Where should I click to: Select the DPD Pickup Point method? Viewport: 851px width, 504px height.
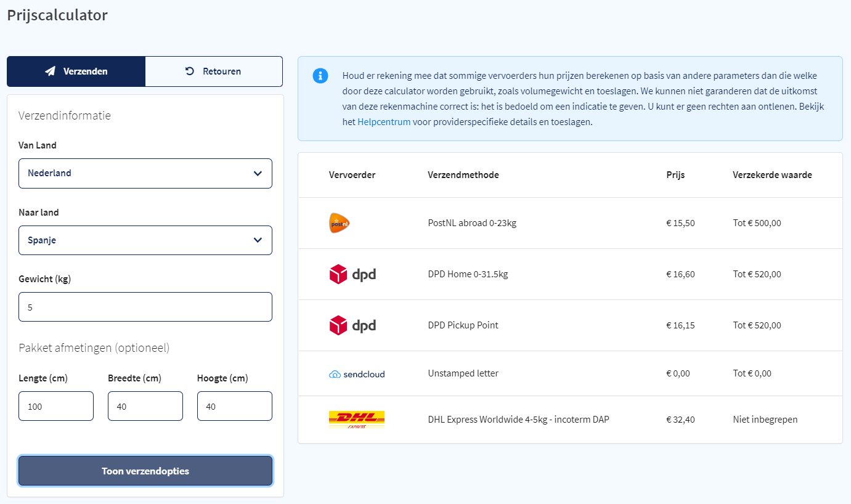(x=463, y=325)
